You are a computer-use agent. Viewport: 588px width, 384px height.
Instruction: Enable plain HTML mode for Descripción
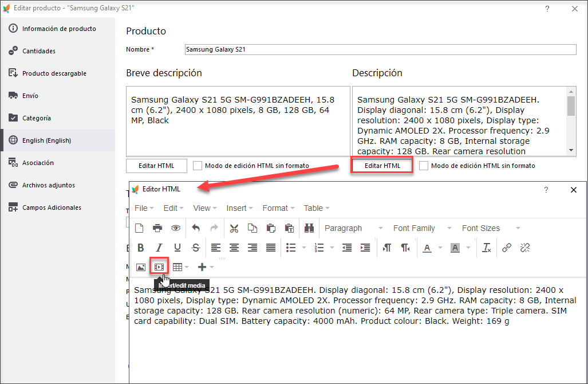coord(423,166)
